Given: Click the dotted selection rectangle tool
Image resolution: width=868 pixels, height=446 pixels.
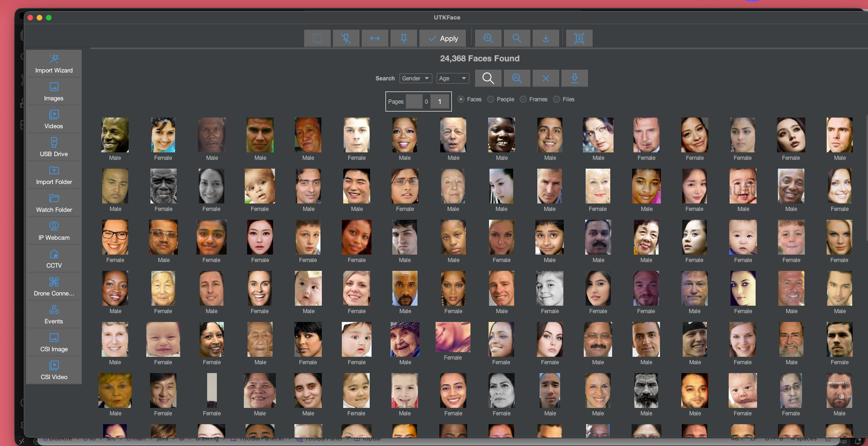Looking at the screenshot, I should click(x=317, y=39).
